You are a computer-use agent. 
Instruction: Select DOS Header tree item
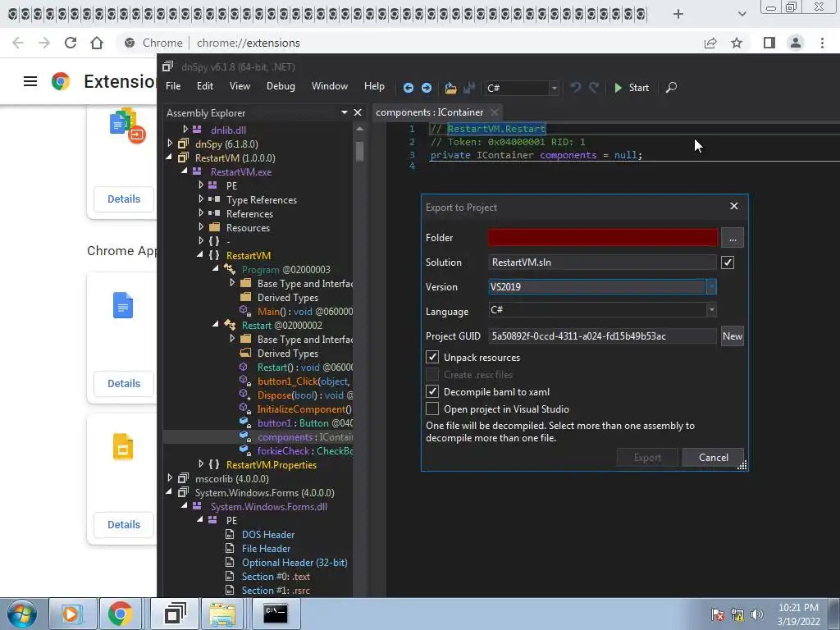268,535
